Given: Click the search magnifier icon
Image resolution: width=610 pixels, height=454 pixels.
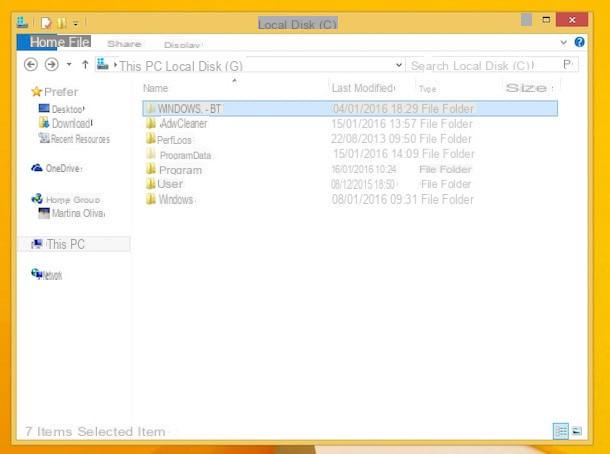Looking at the screenshot, I should coord(568,65).
